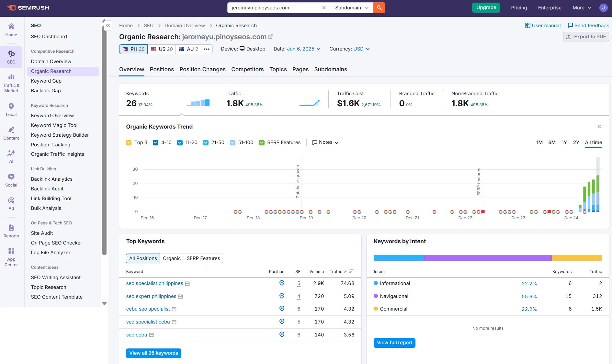
Task: Click location pin for cebu seo specialist
Action: (282, 309)
